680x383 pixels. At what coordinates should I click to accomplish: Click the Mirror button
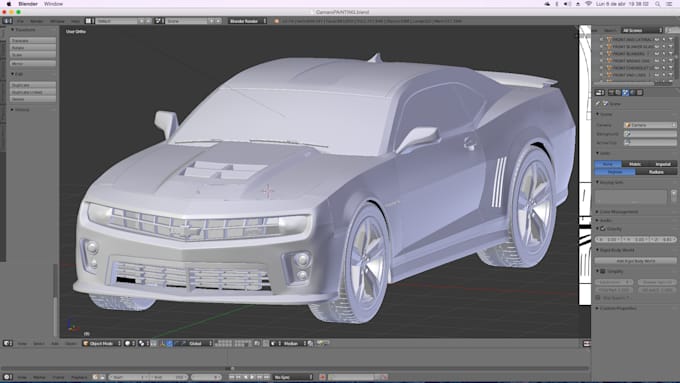pyautogui.click(x=33, y=63)
